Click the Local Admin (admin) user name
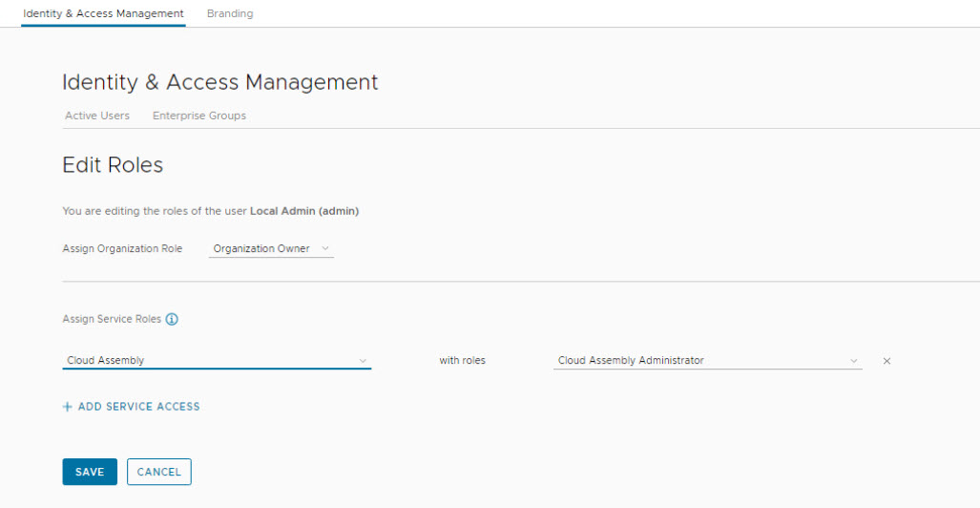Image resolution: width=980 pixels, height=508 pixels. coord(304,211)
